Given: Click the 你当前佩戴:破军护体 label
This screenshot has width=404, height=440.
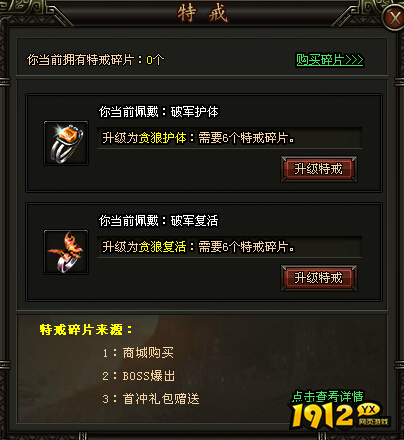Looking at the screenshot, I should click(x=158, y=112).
